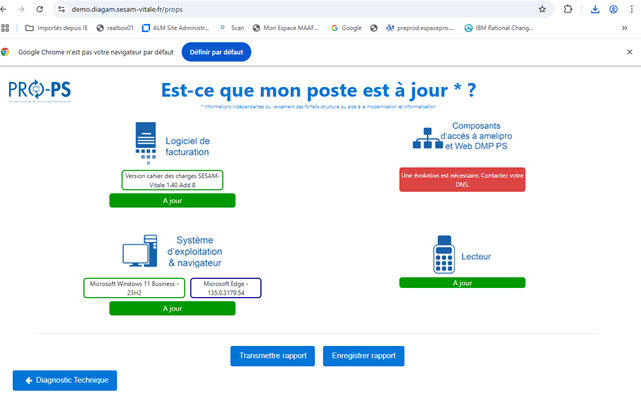Screen dimensions: 641x406
Task: Go back to Diagnostic Technique
Action: (x=65, y=380)
